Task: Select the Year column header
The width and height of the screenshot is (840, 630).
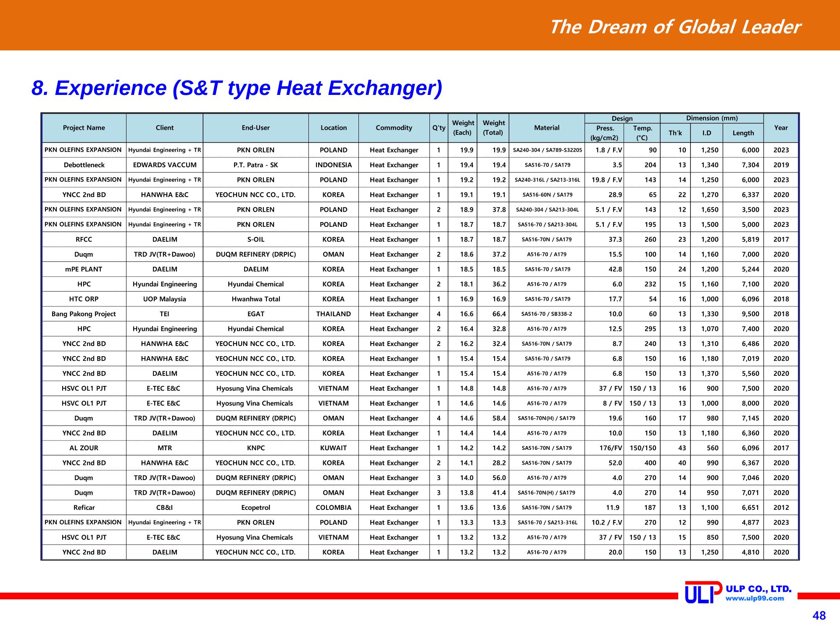Action: 781,128
